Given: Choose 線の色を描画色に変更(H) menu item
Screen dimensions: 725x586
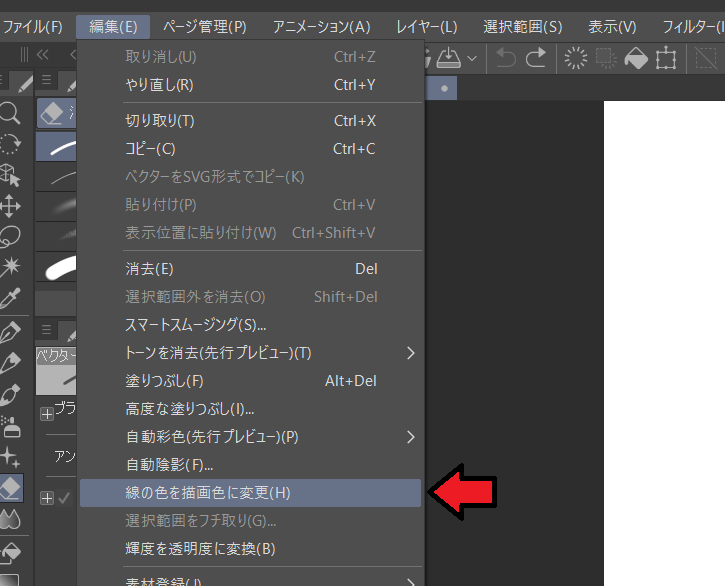Looking at the screenshot, I should [x=250, y=493].
